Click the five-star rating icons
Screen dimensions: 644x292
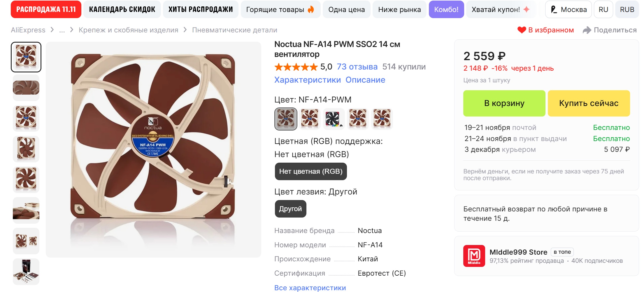pyautogui.click(x=296, y=67)
